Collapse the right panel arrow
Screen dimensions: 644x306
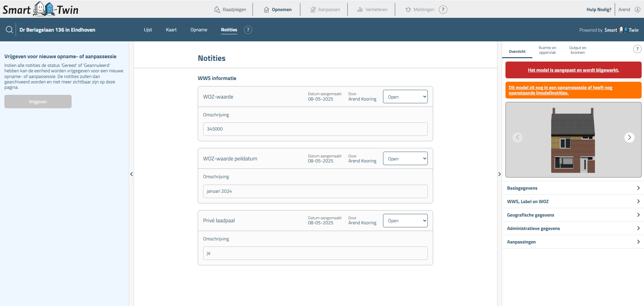[499, 174]
